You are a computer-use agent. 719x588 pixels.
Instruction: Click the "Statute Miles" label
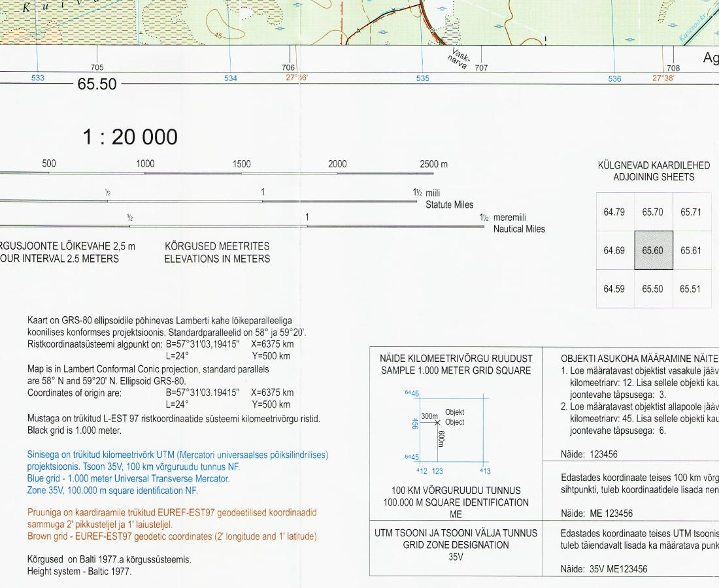[x=450, y=205]
